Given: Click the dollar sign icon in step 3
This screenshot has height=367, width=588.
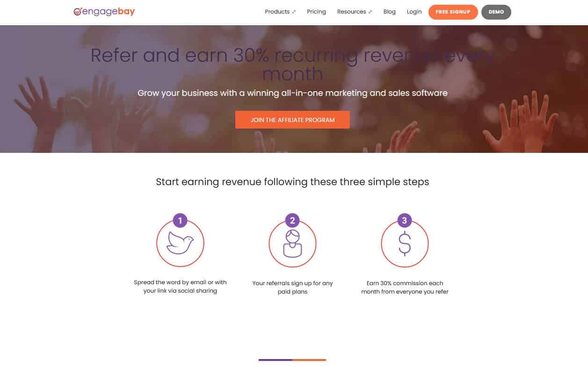Looking at the screenshot, I should pos(405,244).
